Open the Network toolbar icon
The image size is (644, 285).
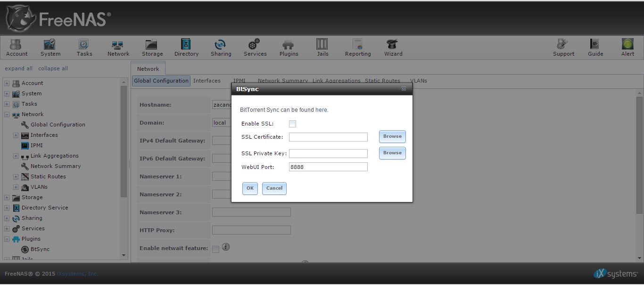(x=118, y=48)
